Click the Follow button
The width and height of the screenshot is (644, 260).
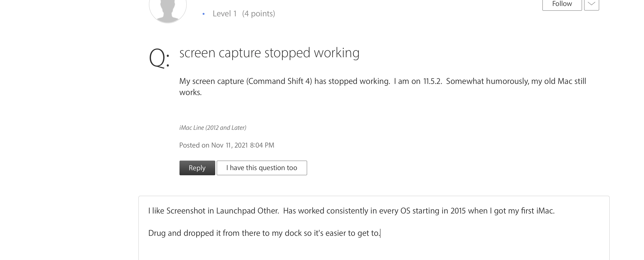click(562, 4)
